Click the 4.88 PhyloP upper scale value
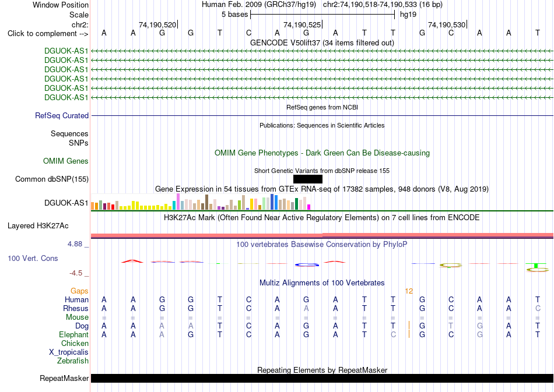This screenshot has width=554, height=392. [75, 244]
